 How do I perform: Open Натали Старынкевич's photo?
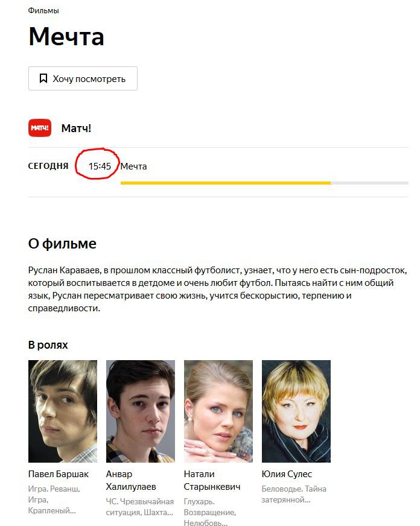(218, 411)
